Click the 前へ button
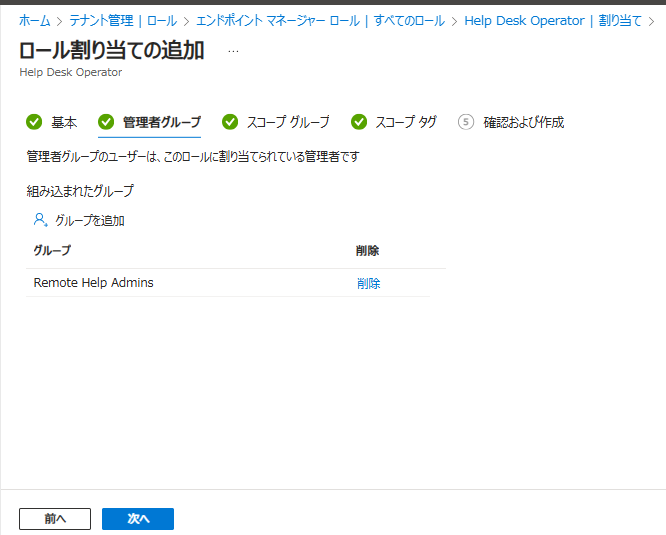Viewport: 666px width, 535px height. 55,519
